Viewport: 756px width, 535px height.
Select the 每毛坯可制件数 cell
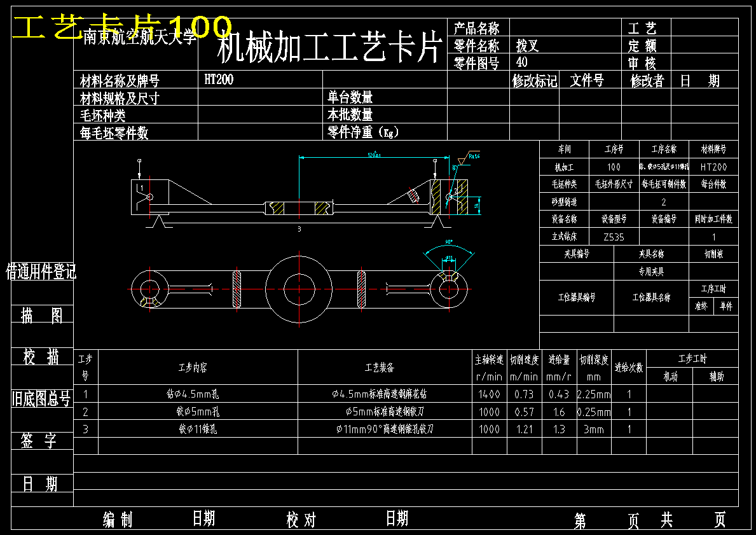[664, 184]
